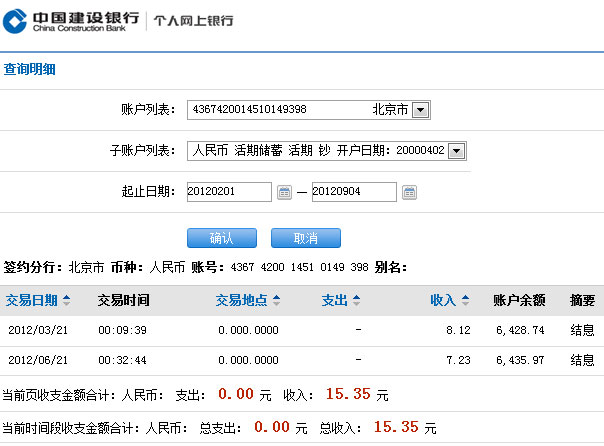This screenshot has width=604, height=446.
Task: Click the 交易日期 column header link
Action: (x=32, y=300)
